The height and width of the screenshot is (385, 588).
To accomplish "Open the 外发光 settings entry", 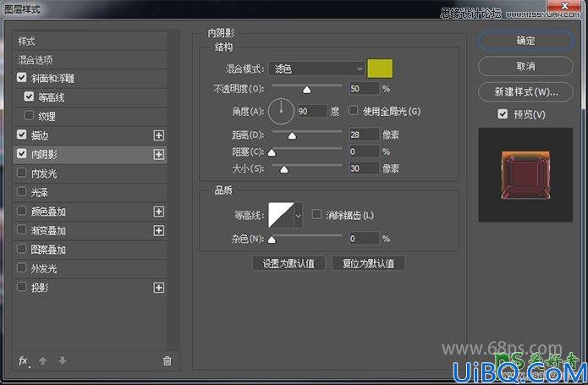I will [x=44, y=269].
